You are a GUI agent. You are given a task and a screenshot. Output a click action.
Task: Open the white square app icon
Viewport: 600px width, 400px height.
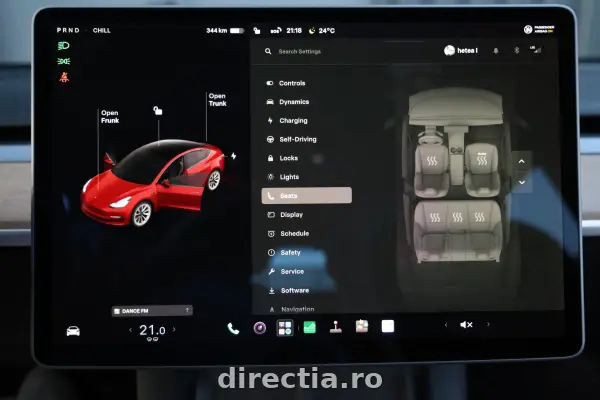pos(388,327)
